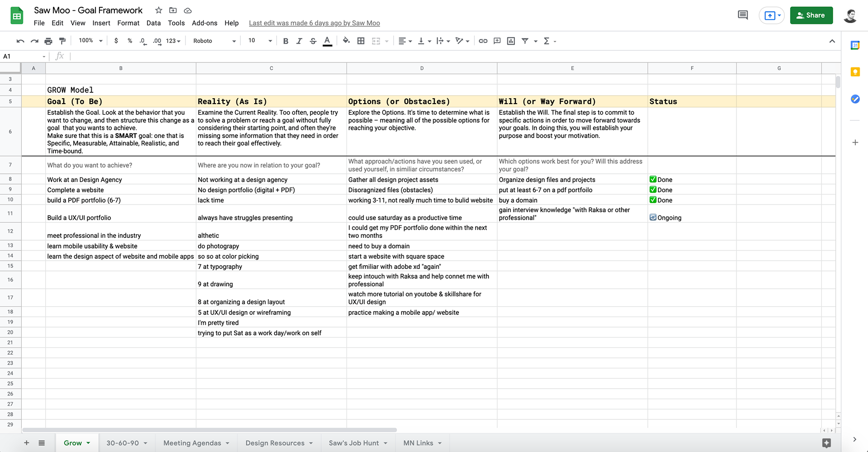Create a filter funnel icon
Image resolution: width=868 pixels, height=452 pixels.
point(525,41)
